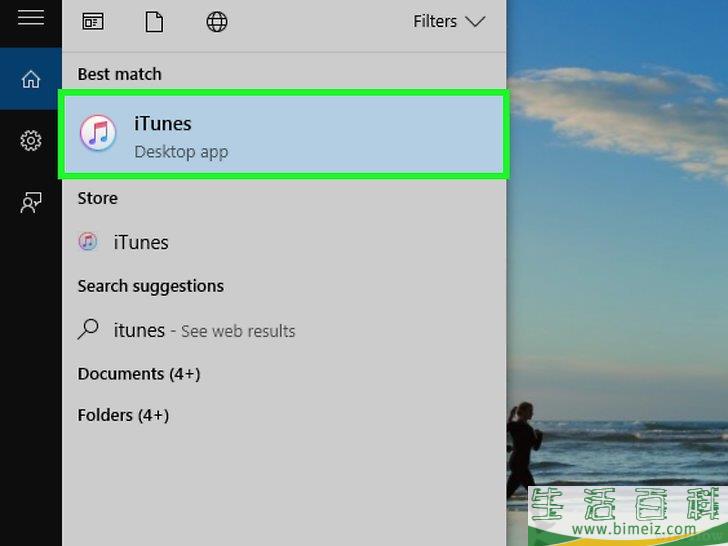Expand the Filters dropdown
This screenshot has width=728, height=546.
[448, 21]
